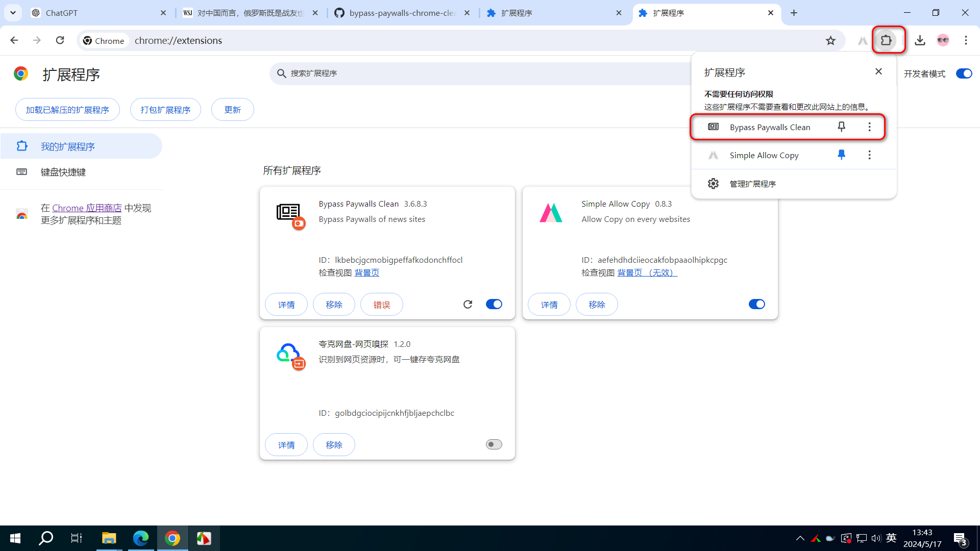Reload Bypass Paywalls Clean extension

tap(468, 304)
